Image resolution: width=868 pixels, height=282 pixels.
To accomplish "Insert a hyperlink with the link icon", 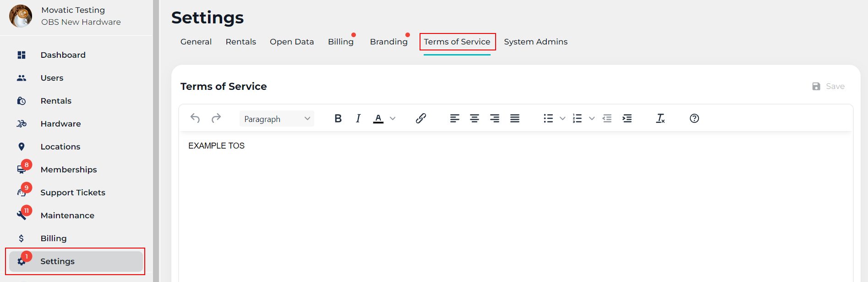I will pos(420,118).
